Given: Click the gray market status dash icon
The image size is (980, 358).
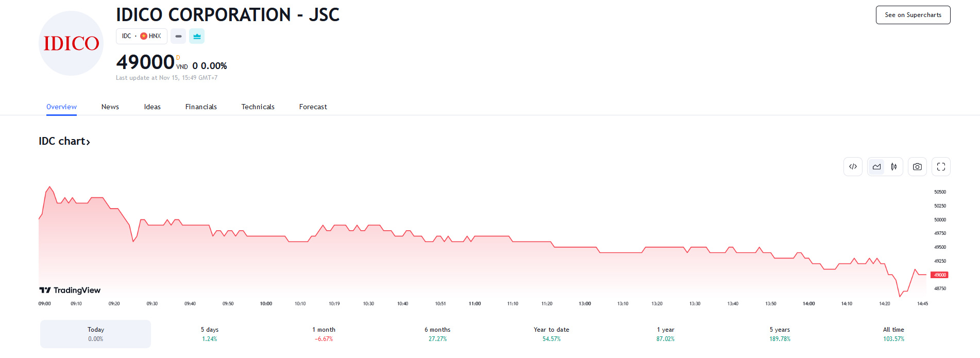Looking at the screenshot, I should pos(178,36).
